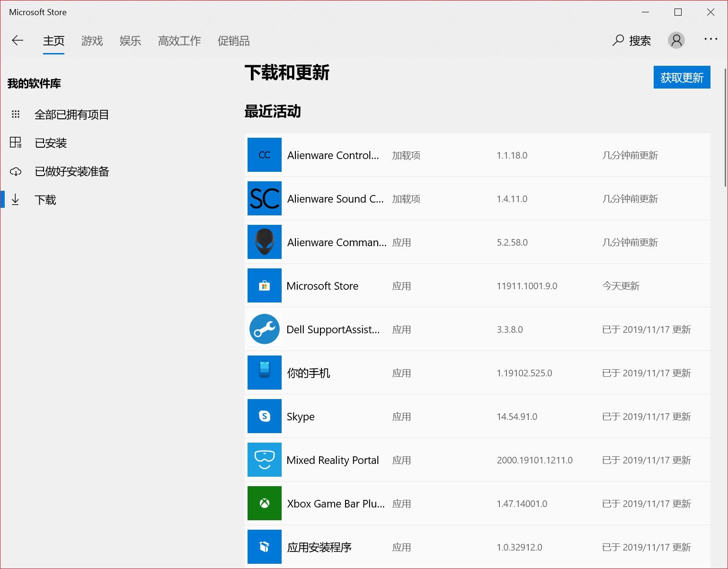Click the Xbox Game Bar icon
This screenshot has width=728, height=569.
pyautogui.click(x=265, y=503)
